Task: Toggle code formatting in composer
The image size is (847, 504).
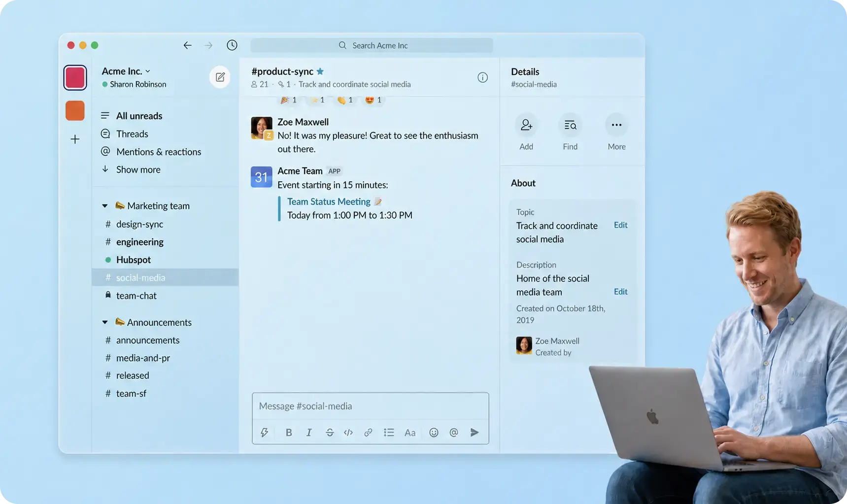Action: pyautogui.click(x=348, y=433)
